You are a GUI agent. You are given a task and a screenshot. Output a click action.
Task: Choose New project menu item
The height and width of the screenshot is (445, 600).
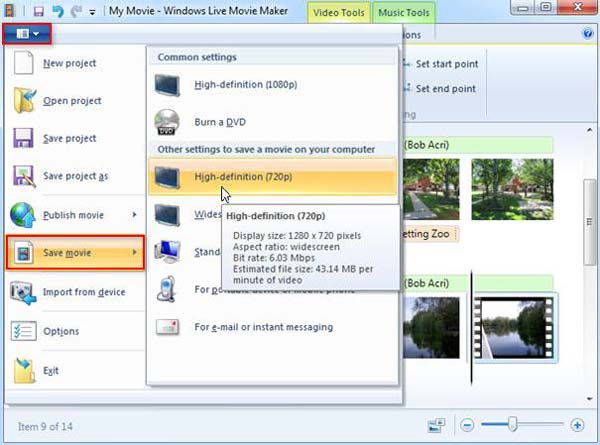pyautogui.click(x=75, y=63)
